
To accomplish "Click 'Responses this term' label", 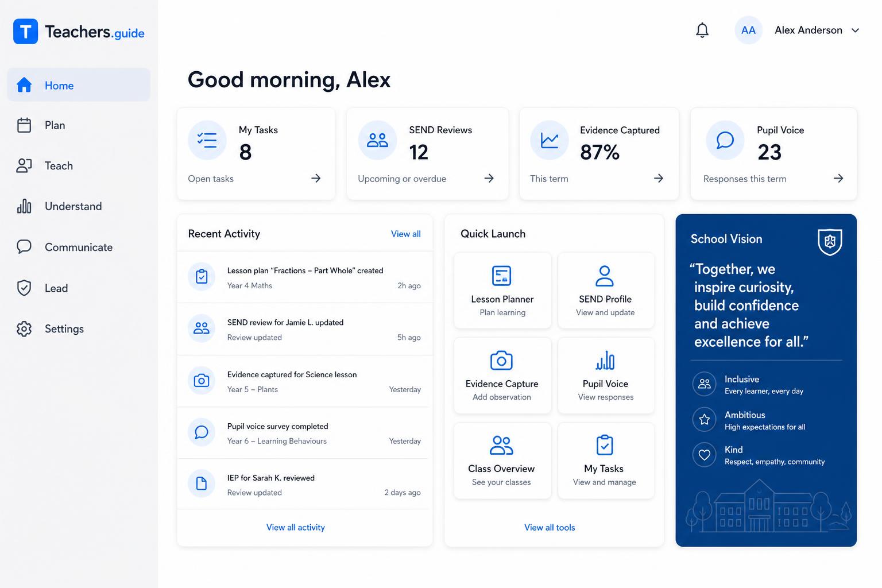I will 745,179.
